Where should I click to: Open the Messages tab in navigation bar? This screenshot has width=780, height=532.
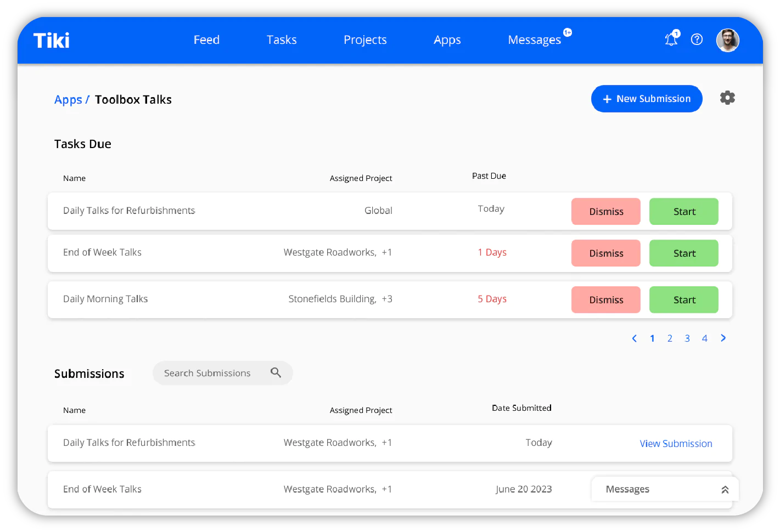tap(535, 40)
